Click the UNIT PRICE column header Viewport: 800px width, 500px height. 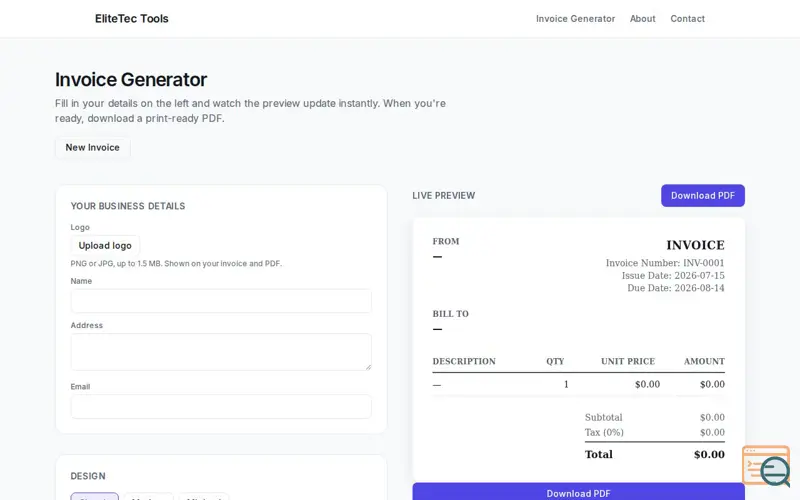click(628, 361)
